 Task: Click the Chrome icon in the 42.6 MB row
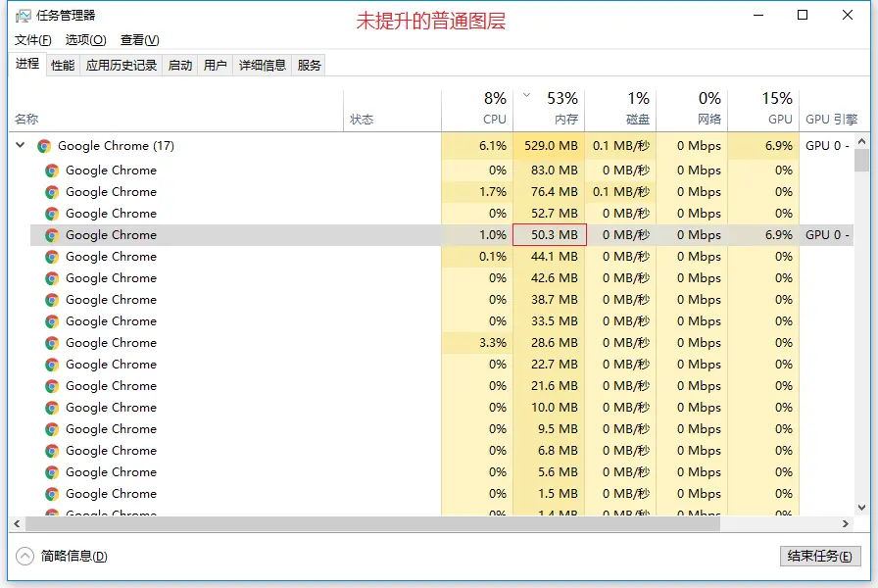pos(52,278)
